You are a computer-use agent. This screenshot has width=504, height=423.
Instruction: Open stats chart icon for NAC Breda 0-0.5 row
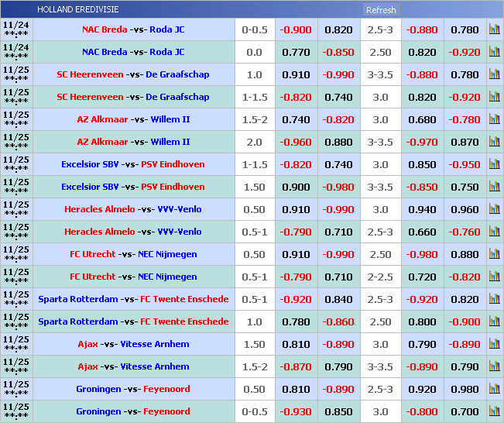click(x=494, y=30)
